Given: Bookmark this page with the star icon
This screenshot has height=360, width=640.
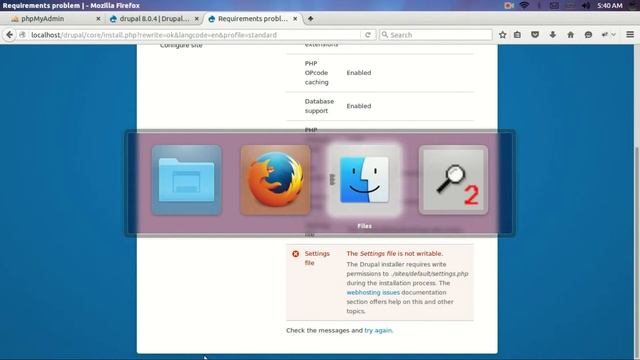Looking at the screenshot, I should pos(502,35).
